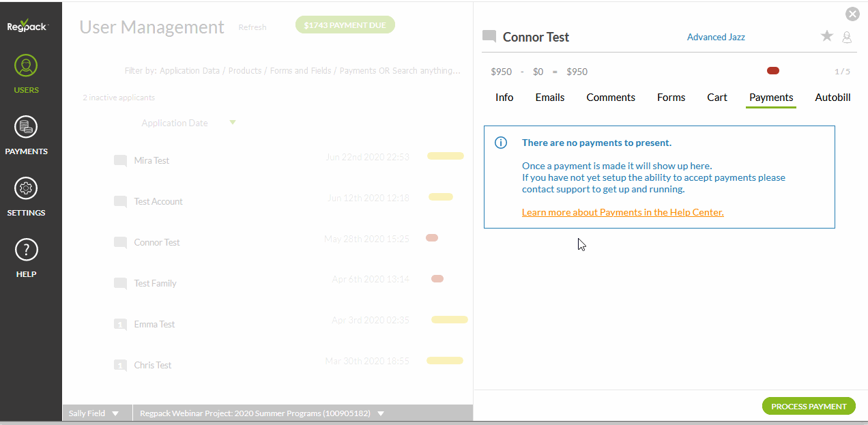The width and height of the screenshot is (868, 425).
Task: Switch to the Cart tab
Action: click(x=717, y=98)
